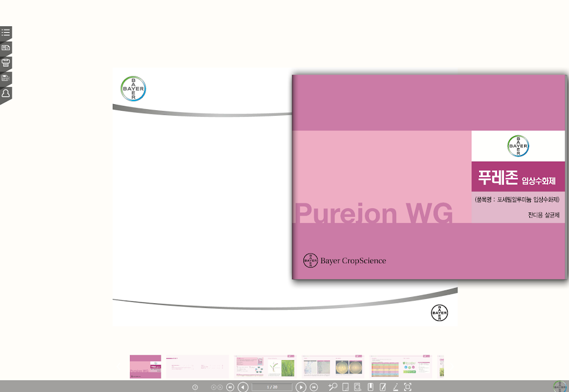Click the help question mark icon
This screenshot has width=569, height=392.
coord(195,387)
